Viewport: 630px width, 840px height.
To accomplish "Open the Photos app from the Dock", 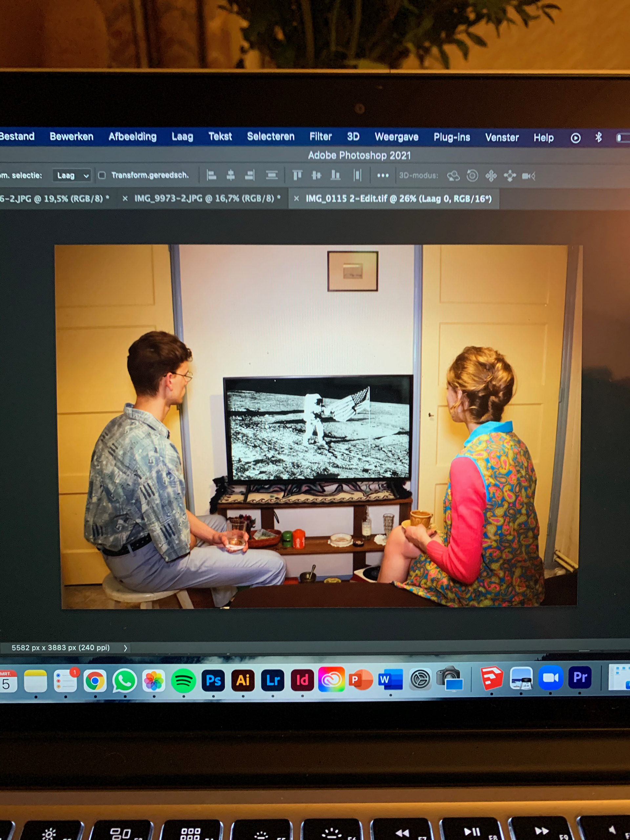I will coord(154,681).
